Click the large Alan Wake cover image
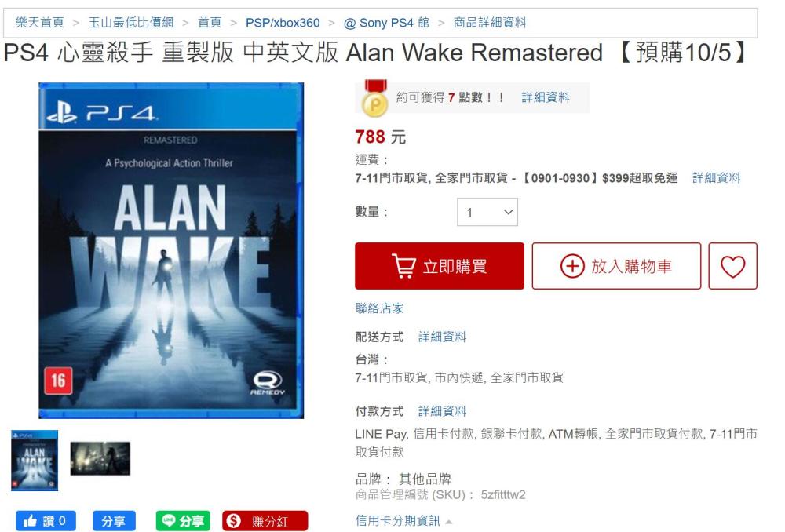 [x=171, y=250]
